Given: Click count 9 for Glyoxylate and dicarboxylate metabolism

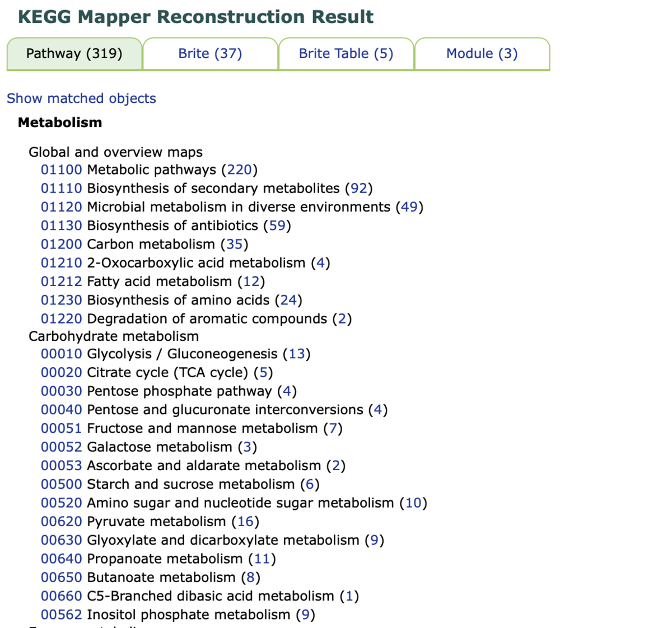Looking at the screenshot, I should [x=375, y=540].
